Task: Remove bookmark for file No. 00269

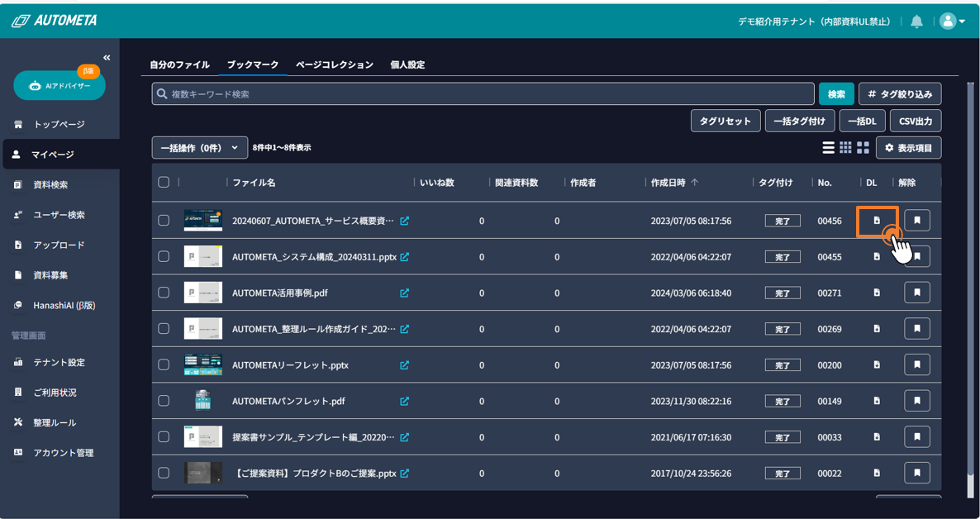Action: pyautogui.click(x=917, y=328)
